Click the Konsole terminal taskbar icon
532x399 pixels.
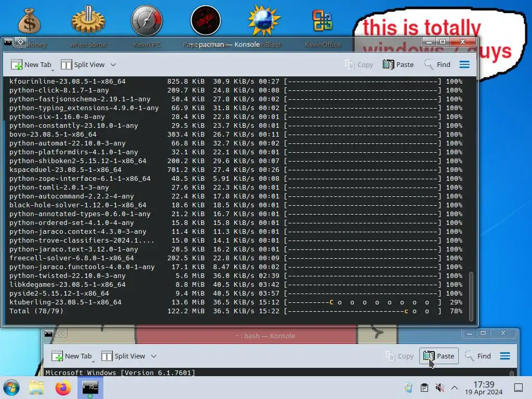click(90, 388)
